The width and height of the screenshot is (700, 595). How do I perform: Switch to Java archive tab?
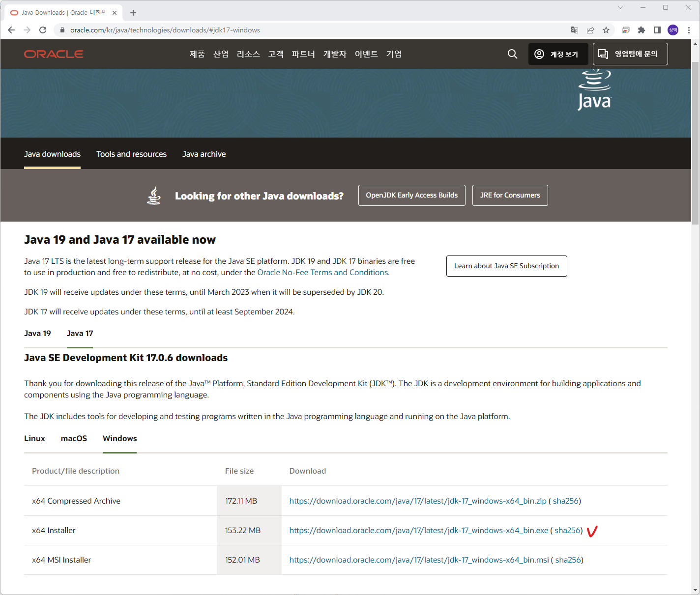(204, 154)
